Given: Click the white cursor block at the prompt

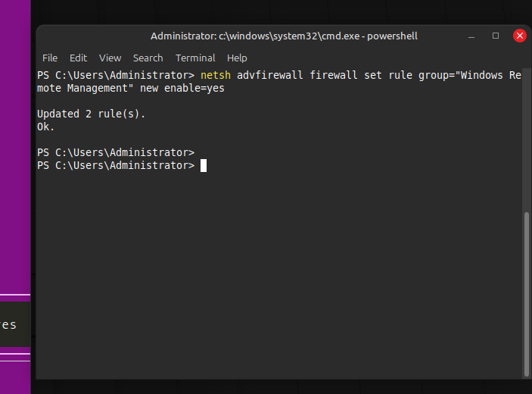Looking at the screenshot, I should 204,165.
